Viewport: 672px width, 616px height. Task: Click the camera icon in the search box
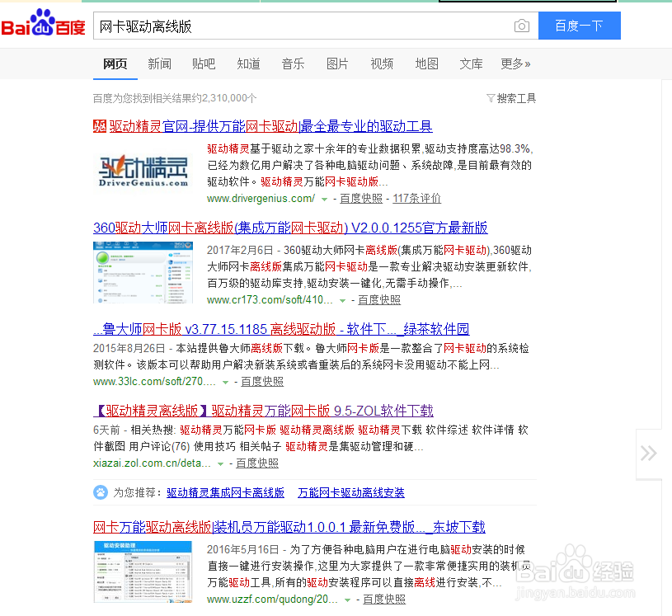[x=523, y=26]
